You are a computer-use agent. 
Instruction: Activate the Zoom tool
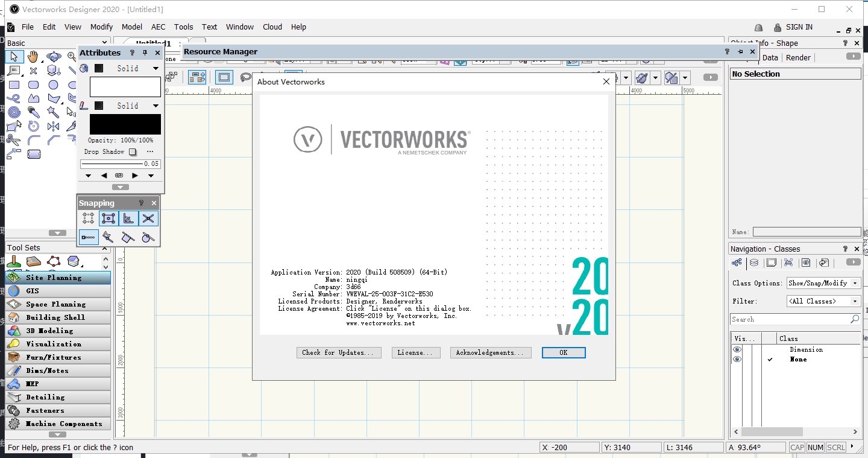72,56
